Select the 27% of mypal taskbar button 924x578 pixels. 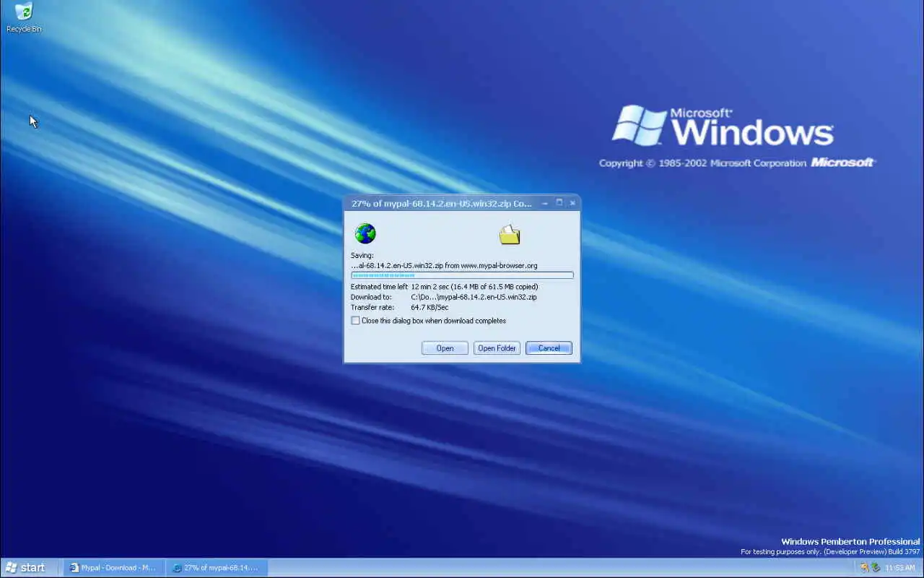[217, 568]
